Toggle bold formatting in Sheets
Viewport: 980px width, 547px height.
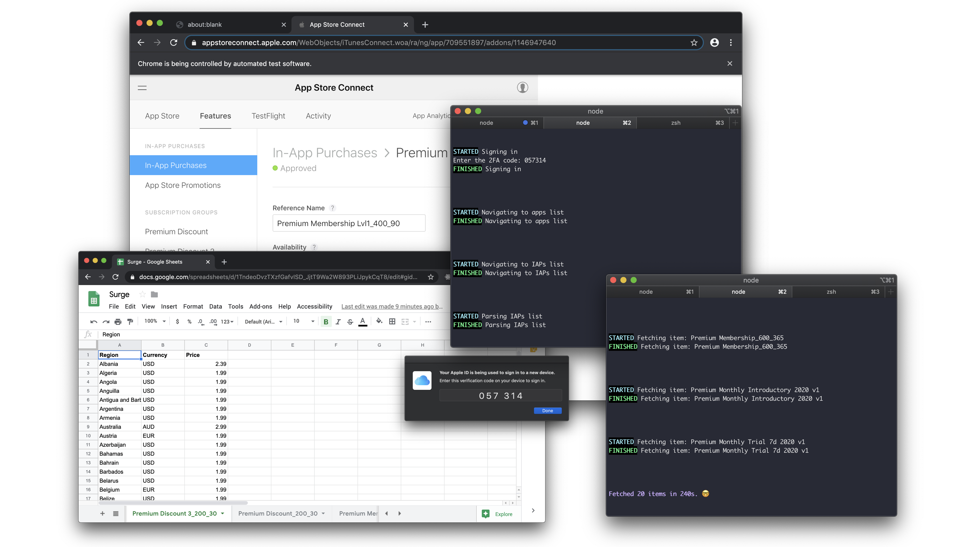326,322
